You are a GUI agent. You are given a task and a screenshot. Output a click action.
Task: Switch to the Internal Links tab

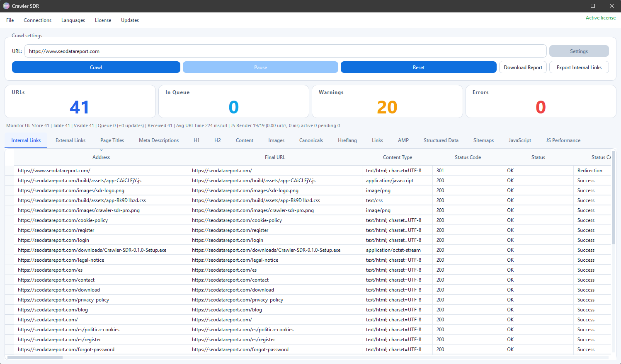(x=26, y=140)
